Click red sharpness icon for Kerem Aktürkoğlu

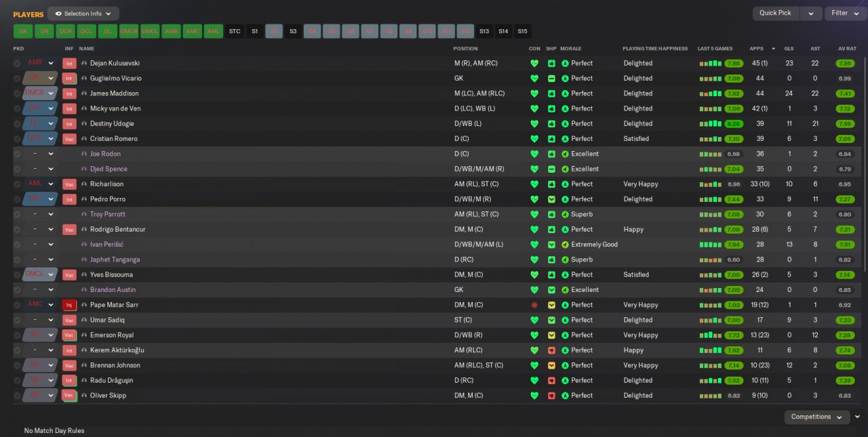[x=552, y=350]
